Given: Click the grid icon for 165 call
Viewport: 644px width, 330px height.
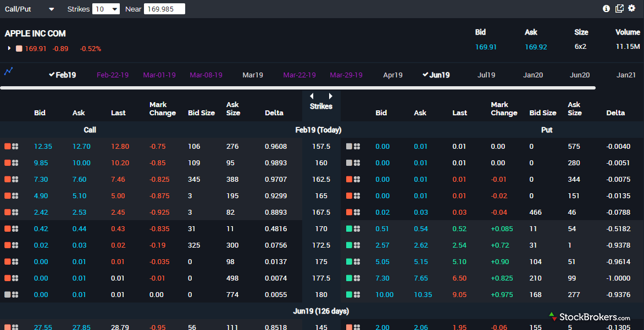Looking at the screenshot, I should (x=15, y=196).
